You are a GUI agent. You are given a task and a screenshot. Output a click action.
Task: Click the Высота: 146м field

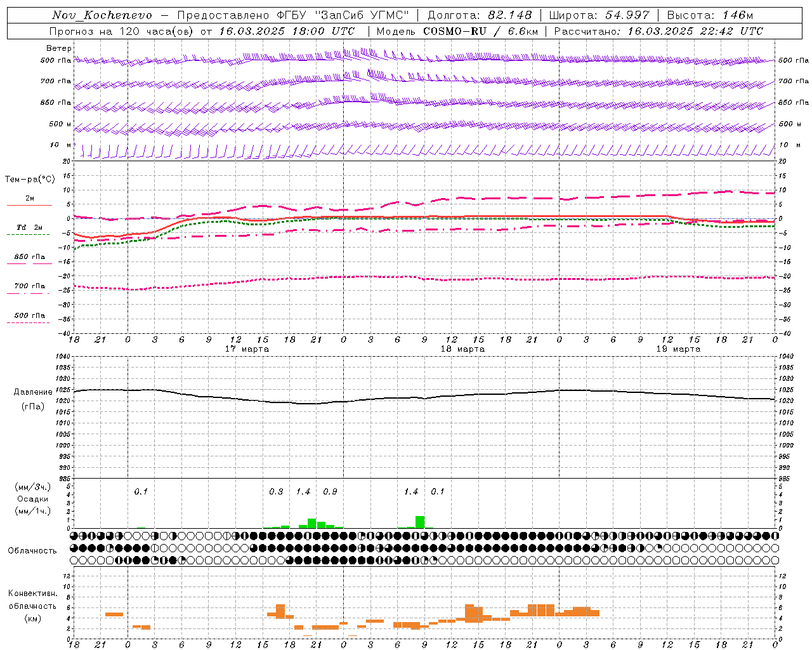pos(710,15)
